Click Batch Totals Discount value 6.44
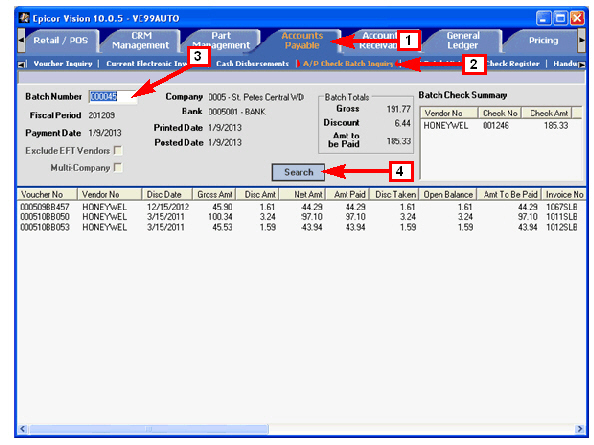The image size is (594, 445). [402, 123]
